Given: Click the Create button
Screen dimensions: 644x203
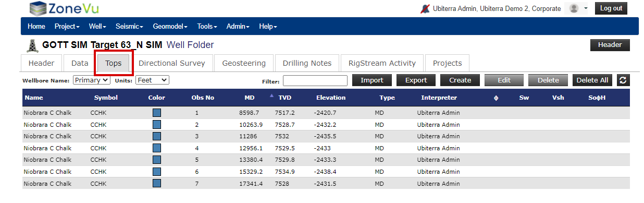Looking at the screenshot, I should pos(460,80).
